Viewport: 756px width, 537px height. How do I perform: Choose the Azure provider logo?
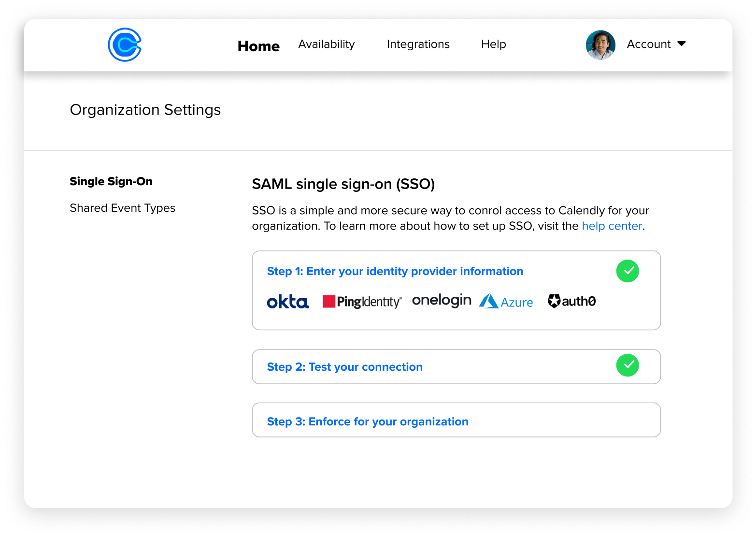(x=506, y=302)
